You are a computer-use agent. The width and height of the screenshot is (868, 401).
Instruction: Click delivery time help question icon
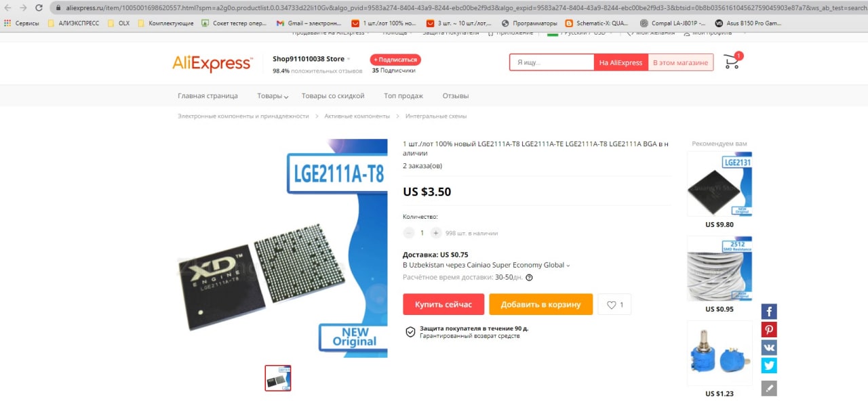529,277
